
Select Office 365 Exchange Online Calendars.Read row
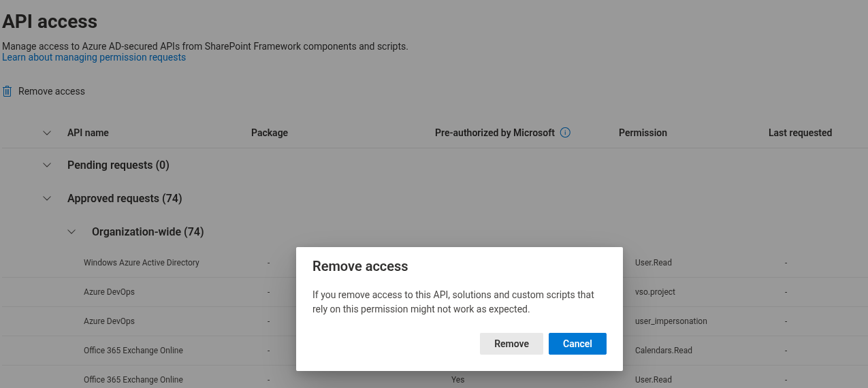tap(434, 350)
